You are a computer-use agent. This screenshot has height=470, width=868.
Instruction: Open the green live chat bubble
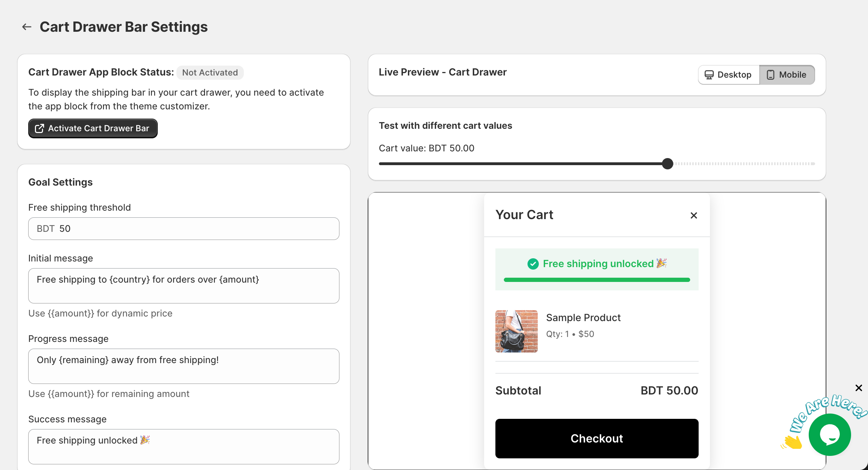(x=830, y=435)
